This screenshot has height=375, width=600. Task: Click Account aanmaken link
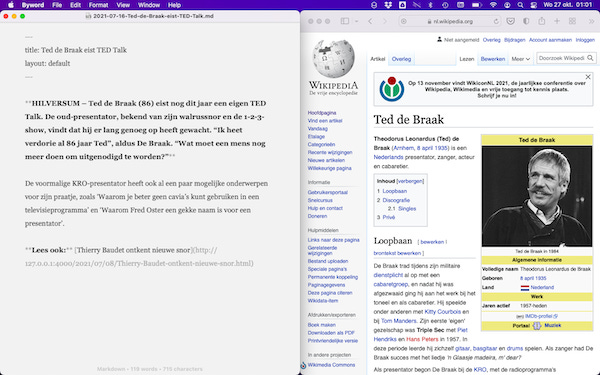550,40
